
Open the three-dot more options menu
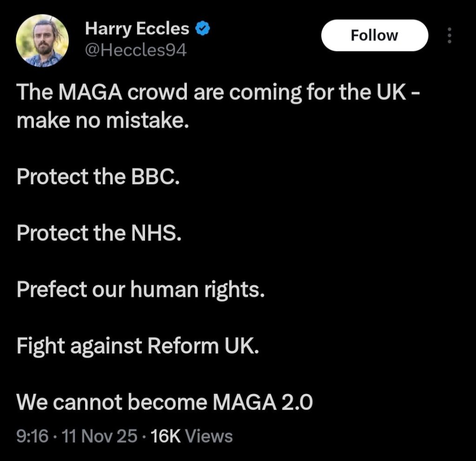pyautogui.click(x=449, y=35)
